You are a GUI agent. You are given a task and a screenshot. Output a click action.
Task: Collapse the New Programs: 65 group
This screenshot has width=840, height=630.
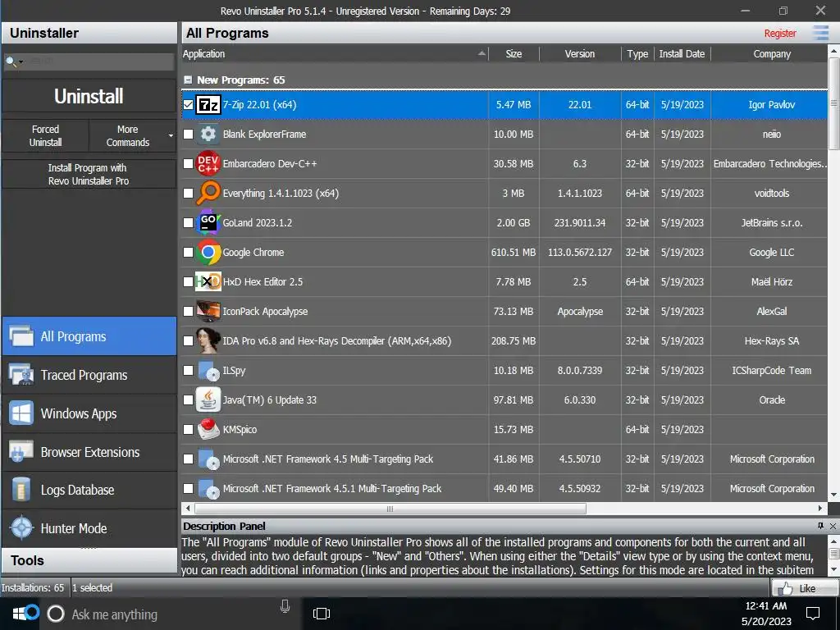[x=188, y=80]
